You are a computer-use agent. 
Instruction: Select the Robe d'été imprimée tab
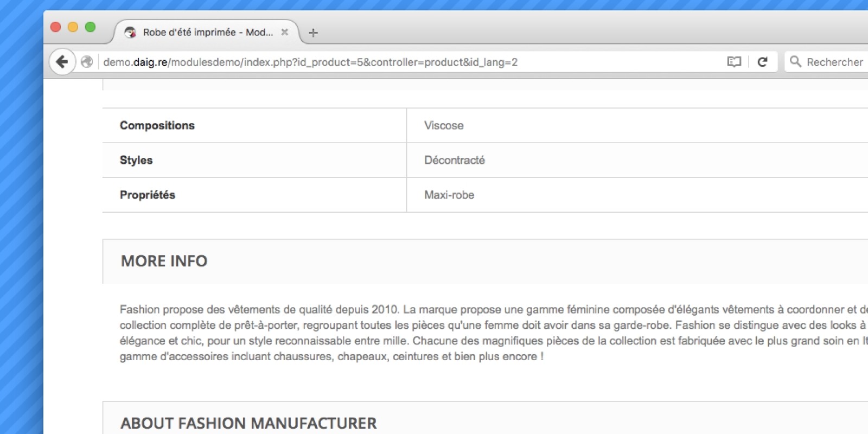(x=206, y=32)
